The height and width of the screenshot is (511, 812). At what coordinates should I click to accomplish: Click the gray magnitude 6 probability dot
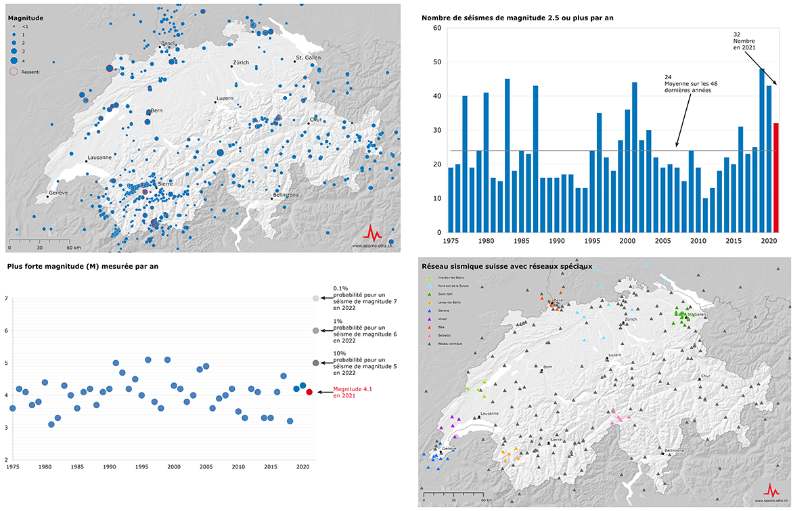315,330
